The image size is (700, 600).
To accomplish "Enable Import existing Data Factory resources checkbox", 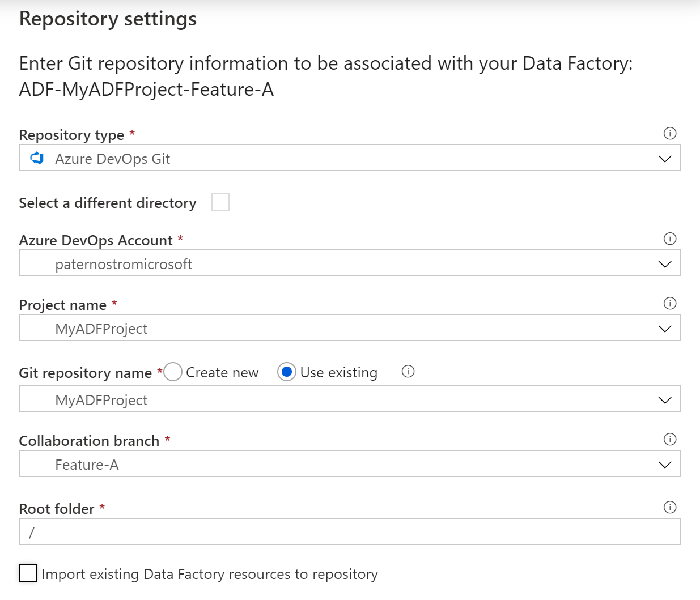I will tap(28, 573).
